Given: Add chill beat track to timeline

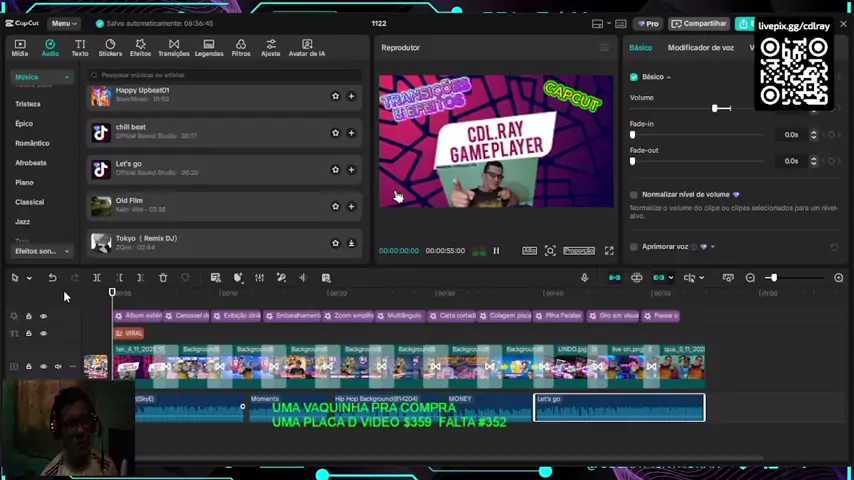Looking at the screenshot, I should [351, 133].
